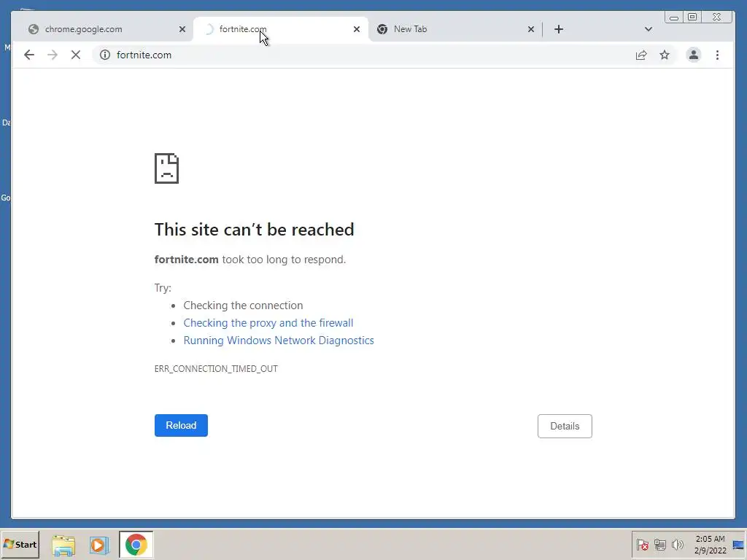
Task: Open Checking the proxy and the firewall link
Action: (268, 323)
